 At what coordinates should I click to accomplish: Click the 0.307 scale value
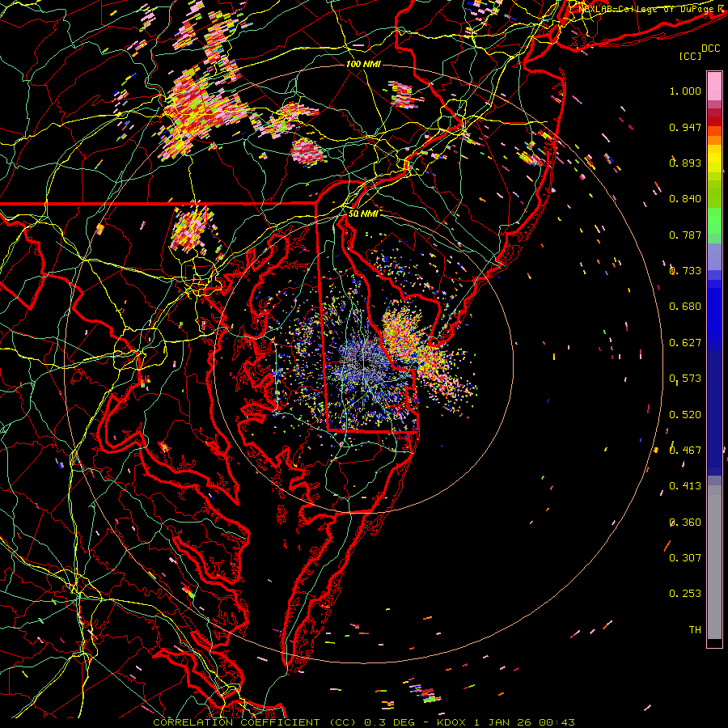pyautogui.click(x=685, y=558)
